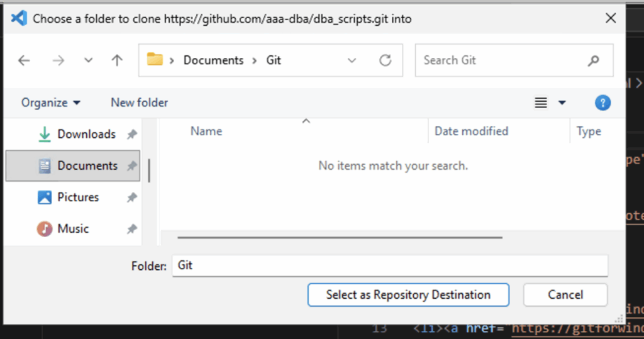Refresh the Git folder listing
644x339 pixels.
pyautogui.click(x=385, y=60)
